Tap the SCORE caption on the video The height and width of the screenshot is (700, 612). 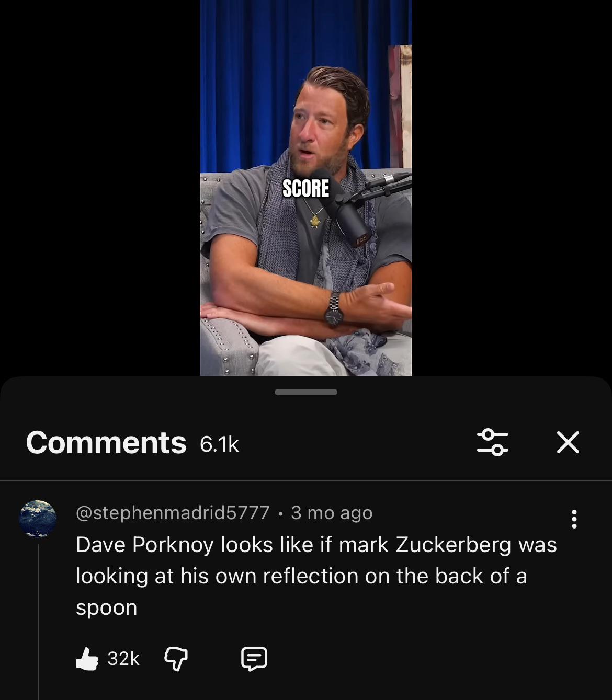coord(306,189)
